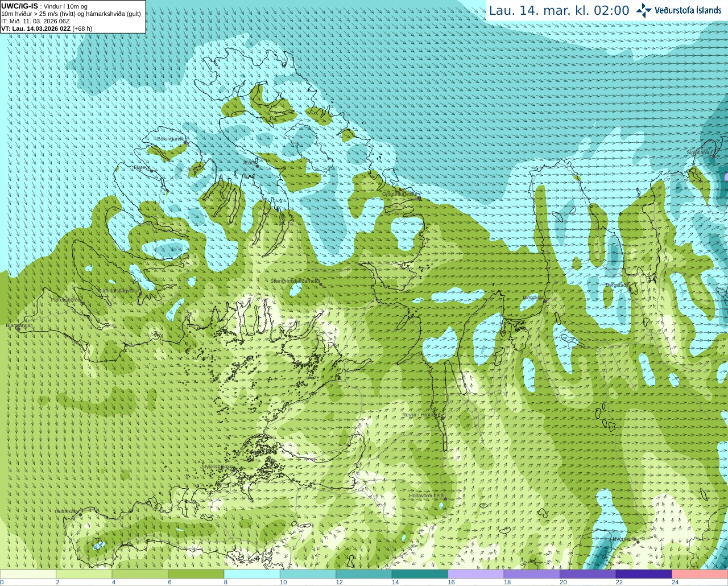728x586 pixels.
Task: Click the legend scale value '8'
Action: click(226, 582)
